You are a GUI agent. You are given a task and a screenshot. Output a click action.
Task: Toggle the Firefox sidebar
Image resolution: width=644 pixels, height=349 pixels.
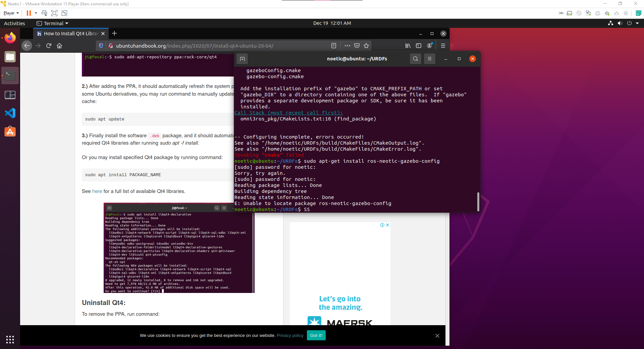coord(419,46)
